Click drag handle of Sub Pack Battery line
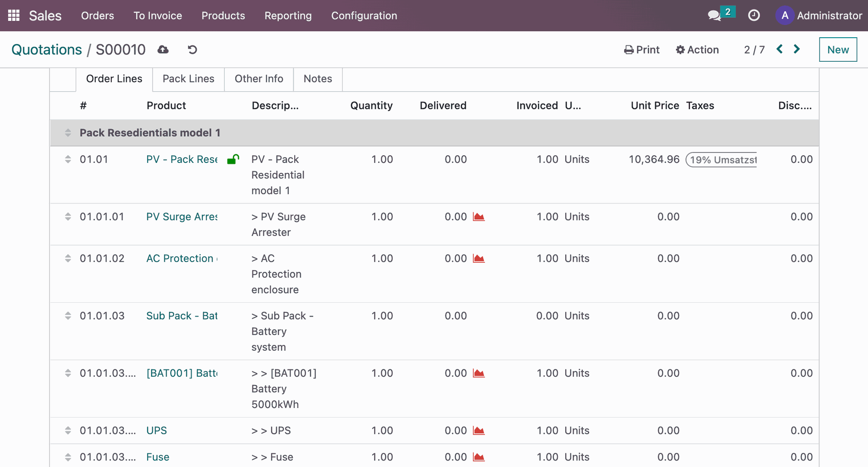 point(68,315)
